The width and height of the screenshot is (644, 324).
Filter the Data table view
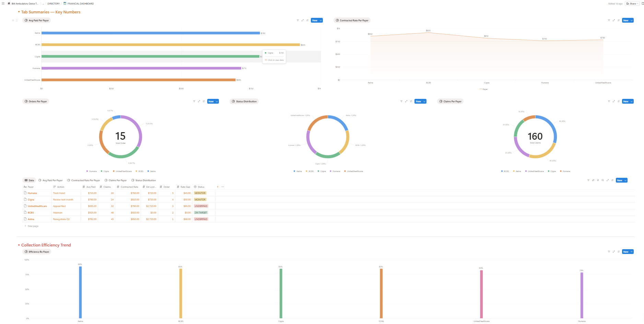click(x=588, y=180)
